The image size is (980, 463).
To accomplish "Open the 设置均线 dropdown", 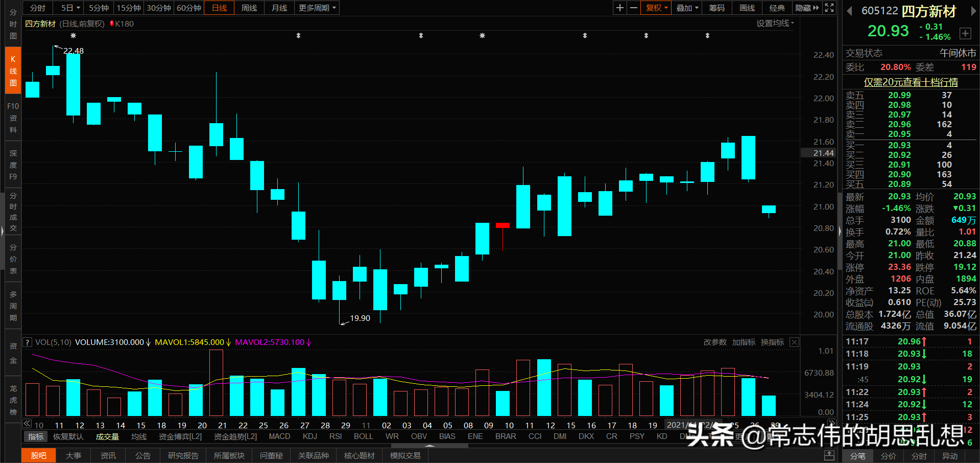I will (774, 24).
